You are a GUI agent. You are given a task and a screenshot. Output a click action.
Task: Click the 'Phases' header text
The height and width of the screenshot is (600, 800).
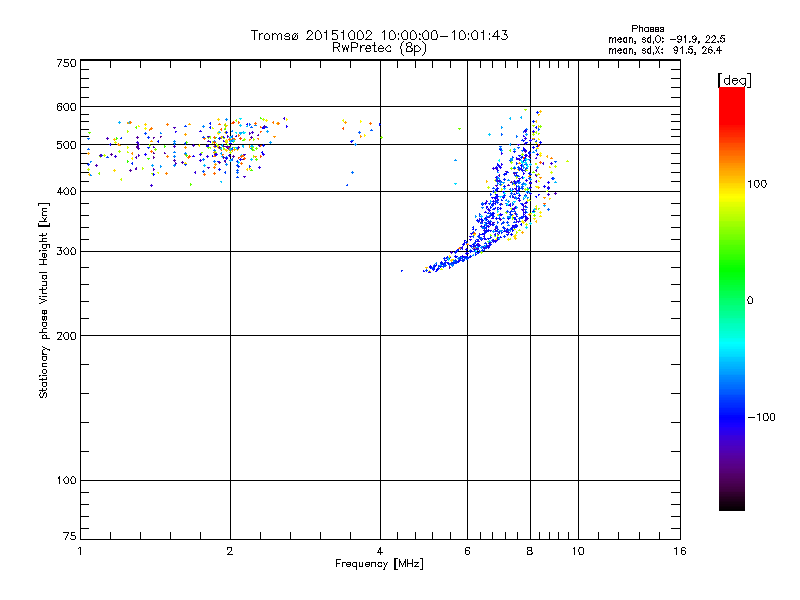tap(647, 29)
